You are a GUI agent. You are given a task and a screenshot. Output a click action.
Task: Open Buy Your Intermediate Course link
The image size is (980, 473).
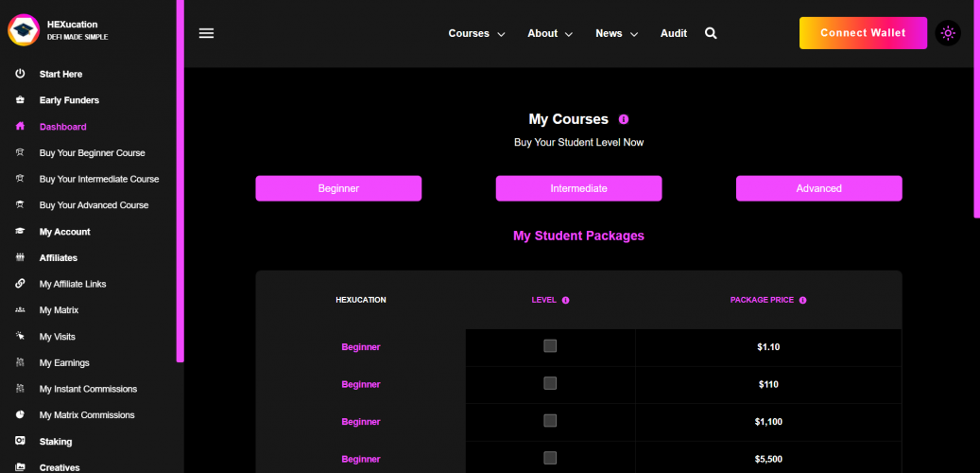[99, 179]
